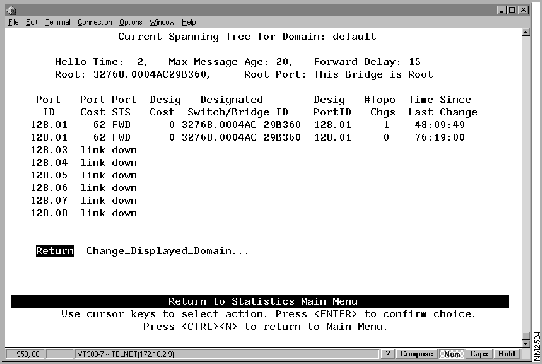Click the Hello Time value 2

141,62
